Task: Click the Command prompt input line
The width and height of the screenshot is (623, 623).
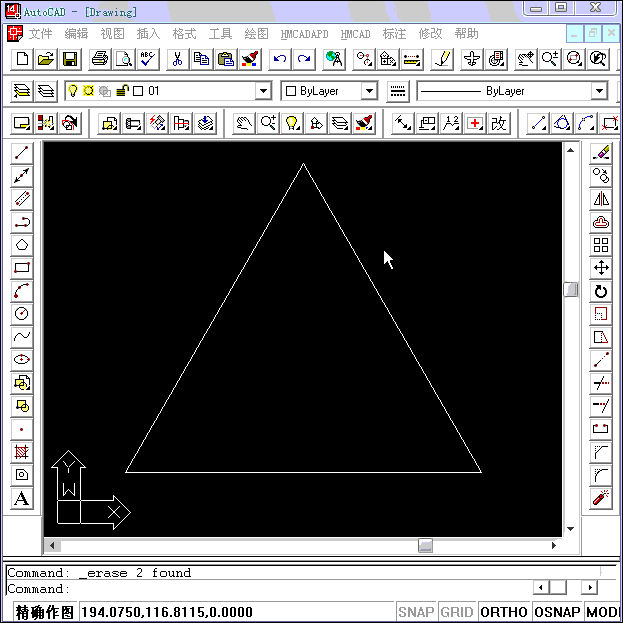Action: point(269,588)
